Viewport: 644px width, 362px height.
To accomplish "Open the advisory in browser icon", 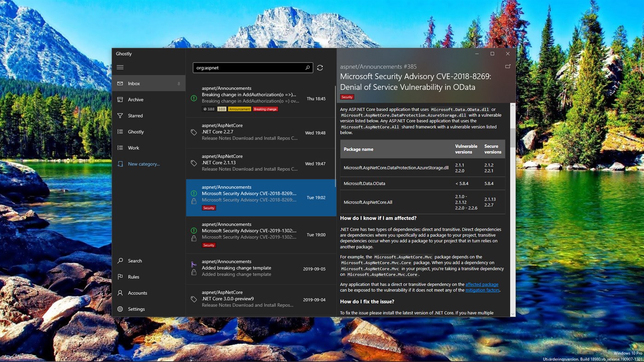I will tap(508, 66).
